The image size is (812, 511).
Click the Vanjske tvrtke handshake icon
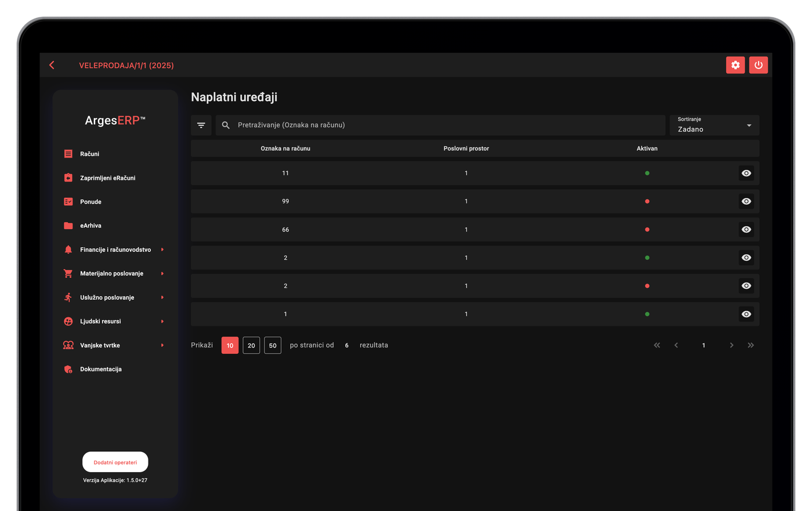pyautogui.click(x=68, y=345)
